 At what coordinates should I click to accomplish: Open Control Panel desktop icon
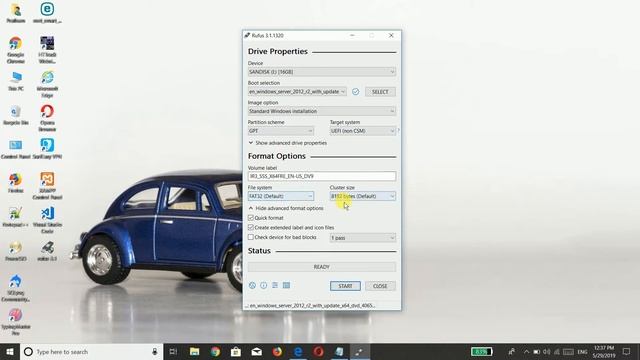coord(16,149)
